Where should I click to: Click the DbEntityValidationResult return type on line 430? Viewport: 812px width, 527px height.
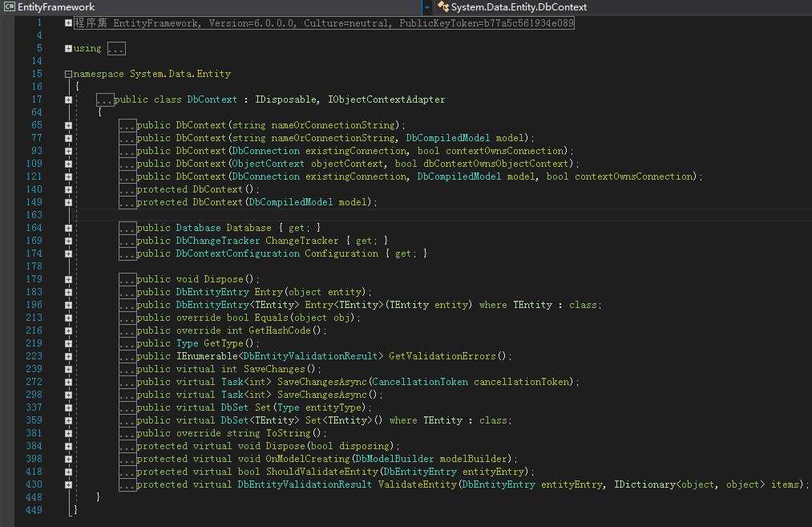click(305, 484)
